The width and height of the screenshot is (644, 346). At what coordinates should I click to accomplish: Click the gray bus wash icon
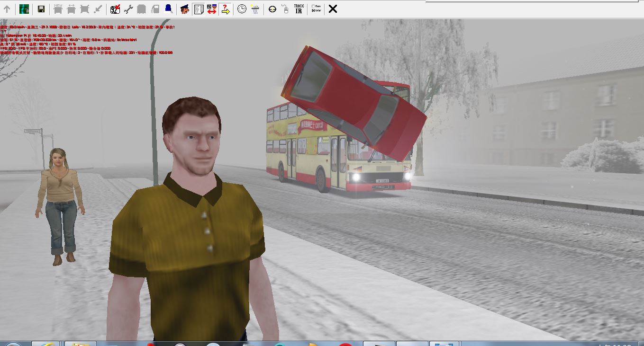click(x=142, y=9)
